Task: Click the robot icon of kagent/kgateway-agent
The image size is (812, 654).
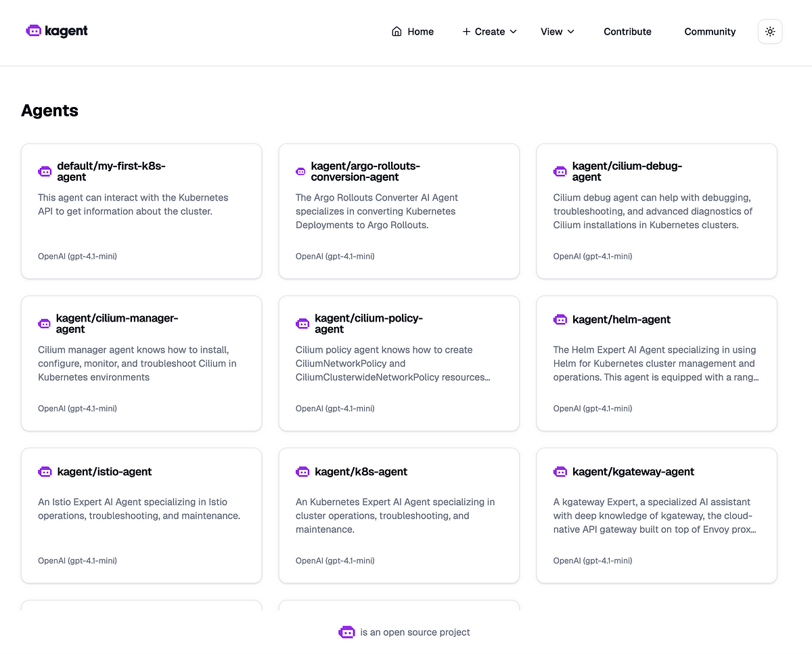Action: click(x=560, y=471)
